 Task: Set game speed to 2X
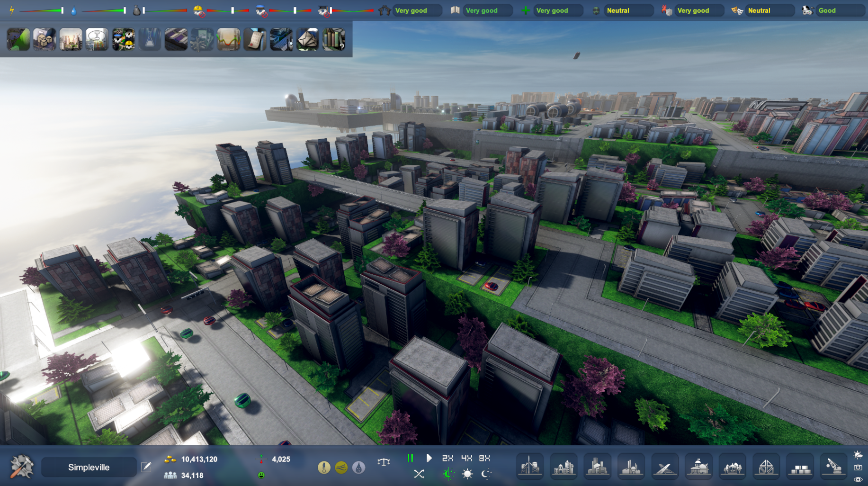[x=447, y=458]
